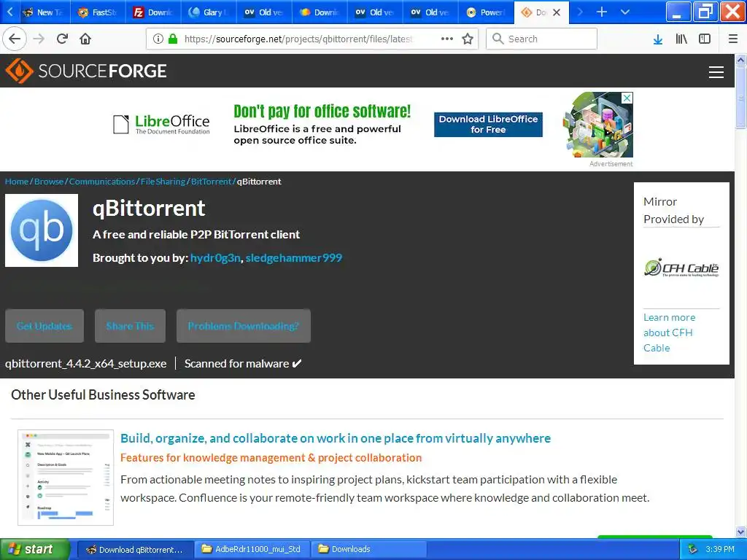Open the Communications breadcrumb link

tap(102, 182)
